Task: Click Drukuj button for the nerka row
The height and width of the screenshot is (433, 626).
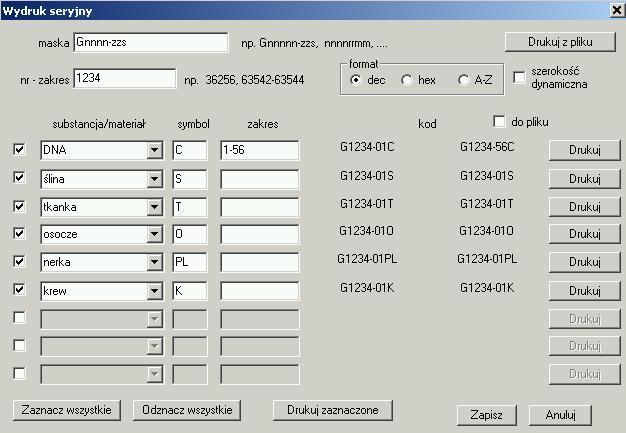Action: [x=584, y=262]
